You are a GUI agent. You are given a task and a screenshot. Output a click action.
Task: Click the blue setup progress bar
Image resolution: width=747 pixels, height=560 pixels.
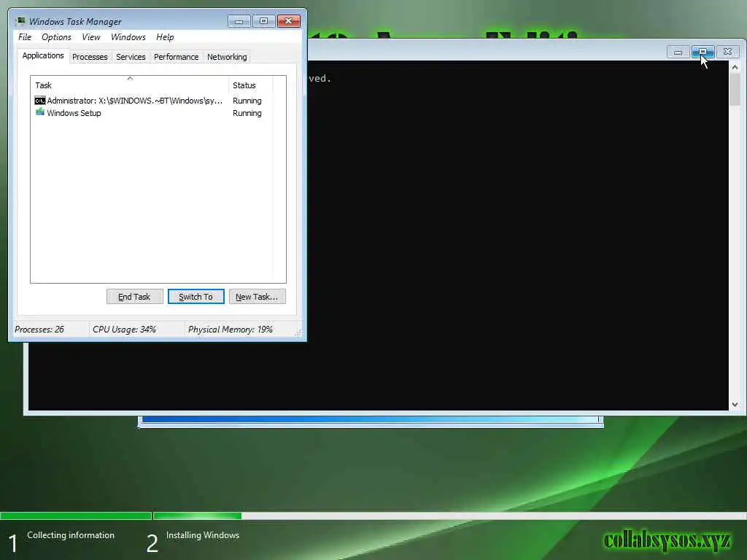coord(371,419)
